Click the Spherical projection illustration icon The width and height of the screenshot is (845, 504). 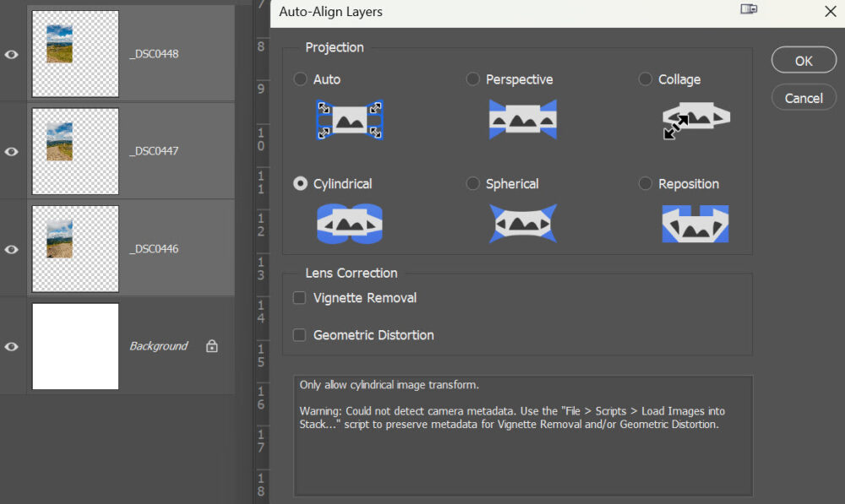[x=522, y=224]
